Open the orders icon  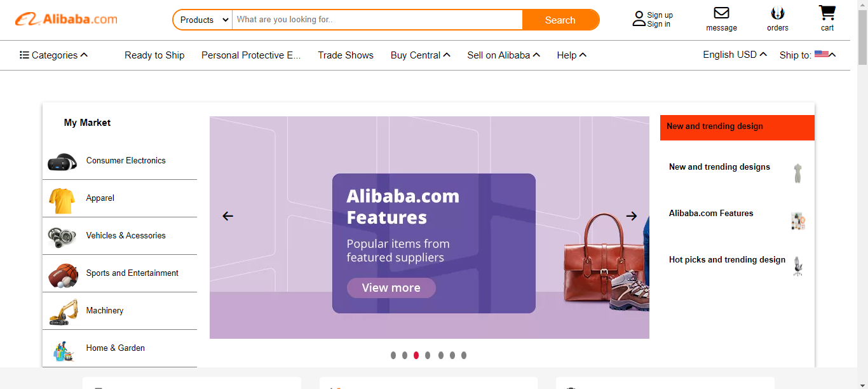pos(778,13)
